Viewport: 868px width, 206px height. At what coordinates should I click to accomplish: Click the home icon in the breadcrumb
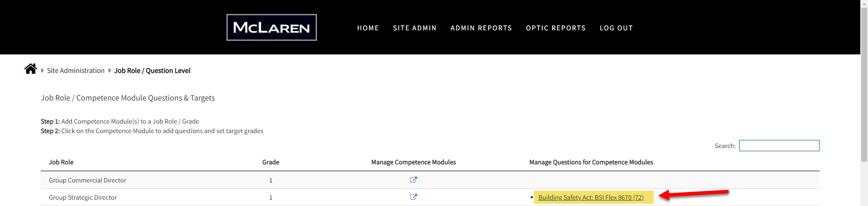click(x=31, y=69)
